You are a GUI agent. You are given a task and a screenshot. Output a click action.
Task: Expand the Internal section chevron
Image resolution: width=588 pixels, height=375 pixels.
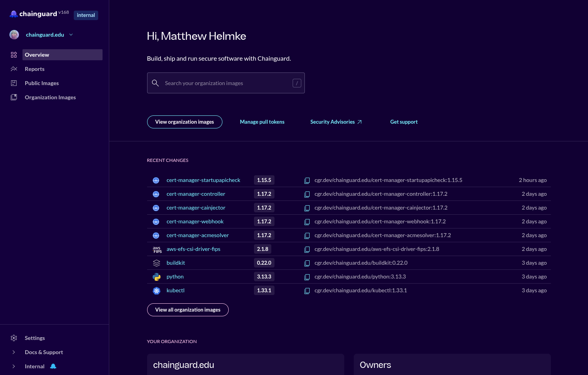tap(13, 366)
